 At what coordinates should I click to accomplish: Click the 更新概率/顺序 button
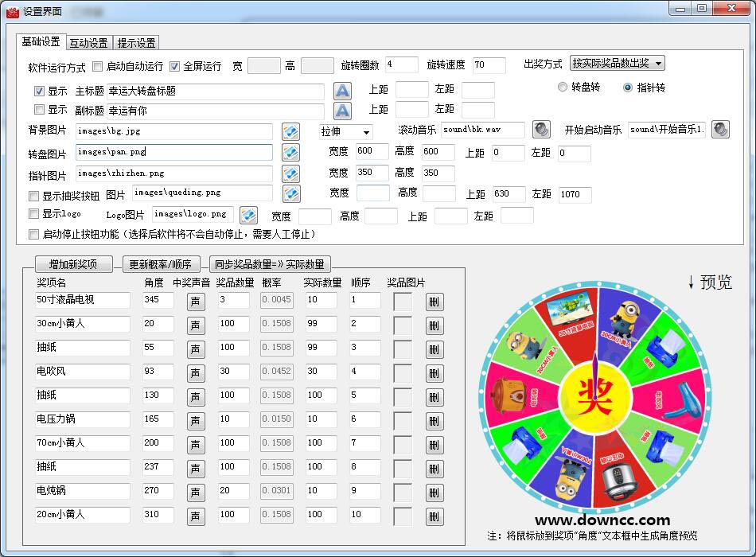(x=159, y=263)
